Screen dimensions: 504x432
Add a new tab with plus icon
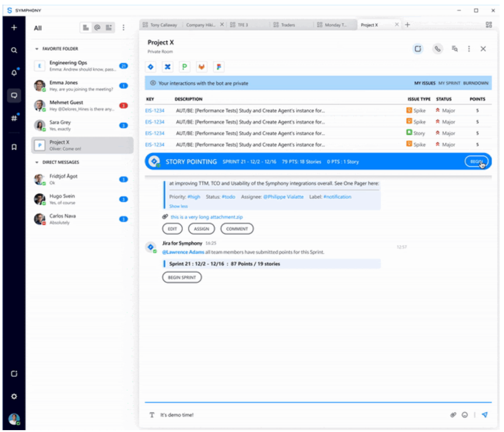coord(408,25)
